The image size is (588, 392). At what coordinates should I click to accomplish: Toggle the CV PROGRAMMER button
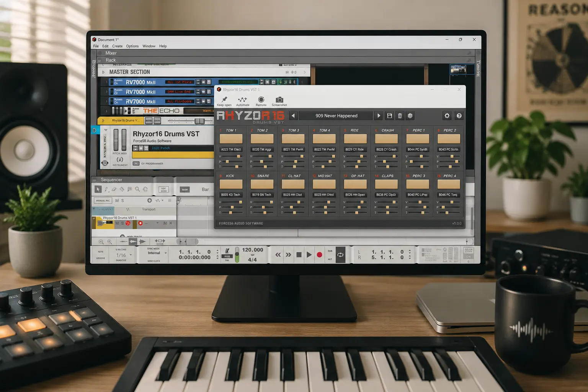click(x=136, y=163)
